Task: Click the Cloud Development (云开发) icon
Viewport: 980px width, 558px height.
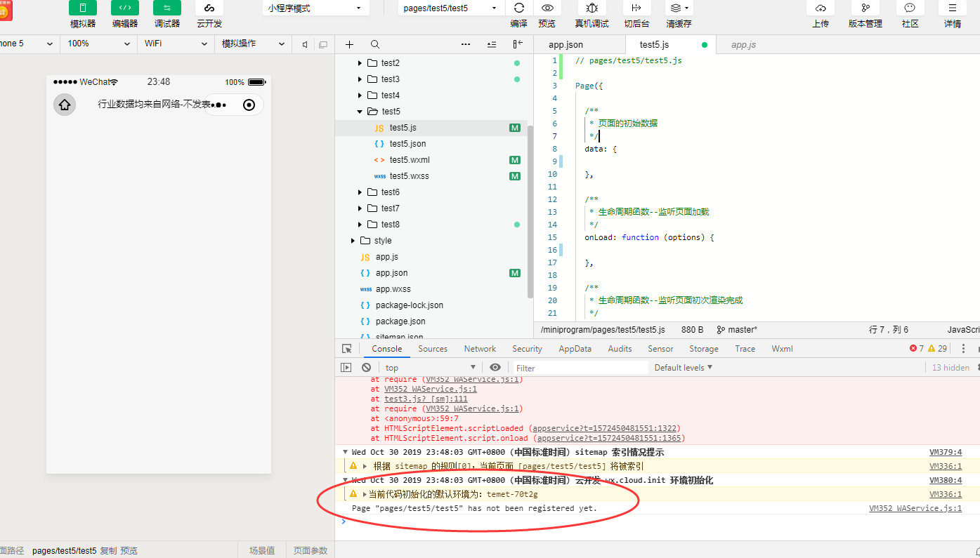Action: point(209,8)
